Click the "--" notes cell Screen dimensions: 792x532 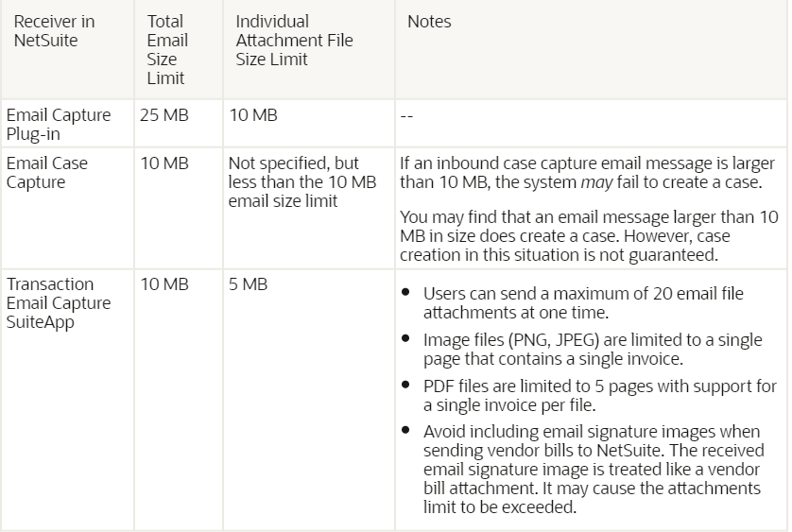[x=407, y=116]
